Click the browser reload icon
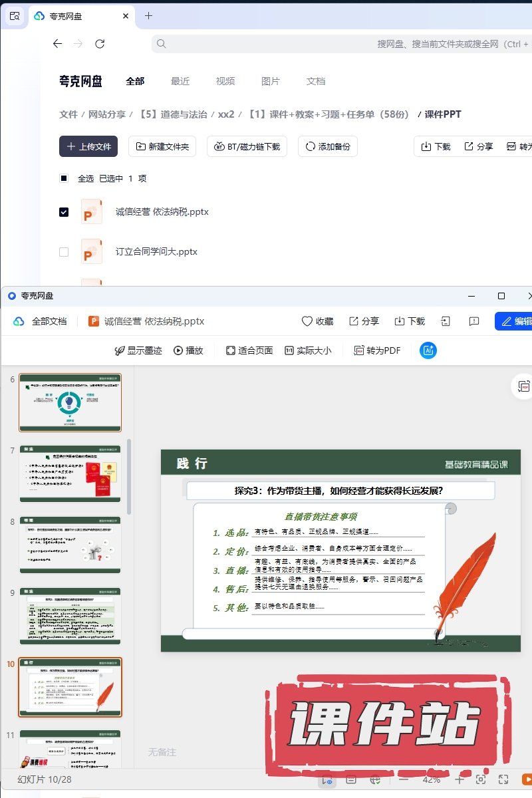Viewport: 532px width, 798px height. (100, 44)
